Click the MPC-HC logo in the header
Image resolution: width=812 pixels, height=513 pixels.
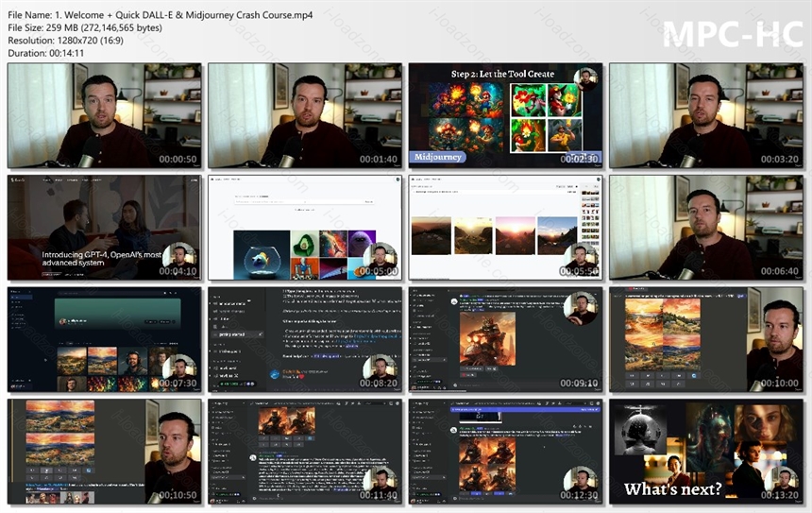pos(731,33)
